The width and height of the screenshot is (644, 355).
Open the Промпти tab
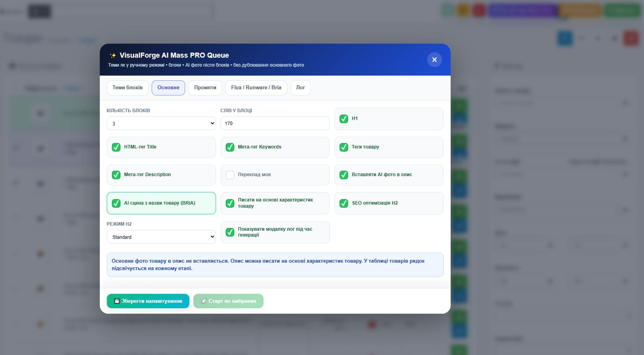click(205, 88)
